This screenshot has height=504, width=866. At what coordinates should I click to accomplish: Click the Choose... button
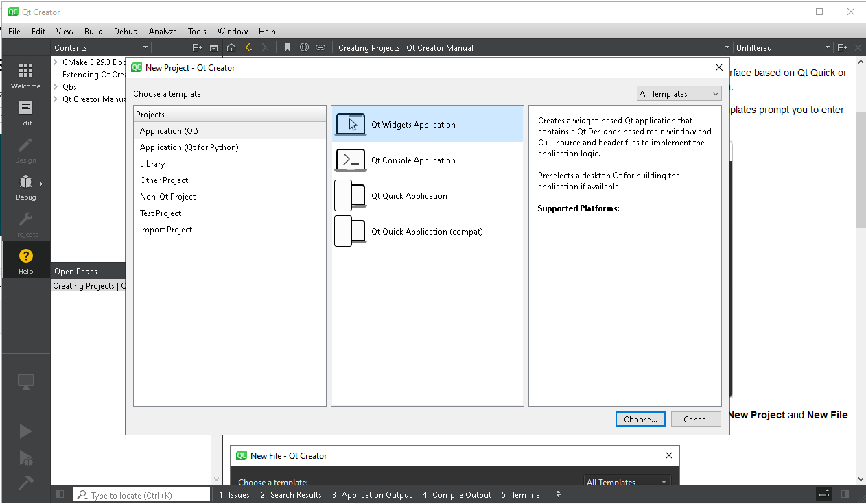[x=640, y=419]
